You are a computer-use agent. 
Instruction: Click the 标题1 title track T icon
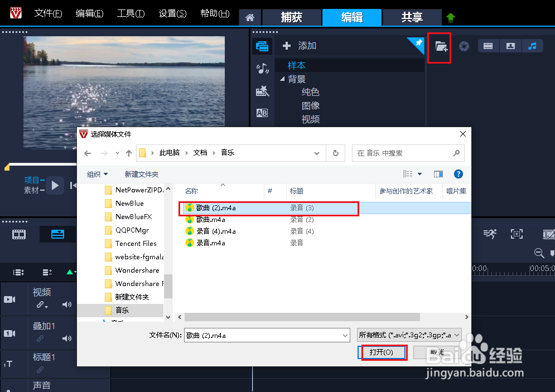click(8, 364)
